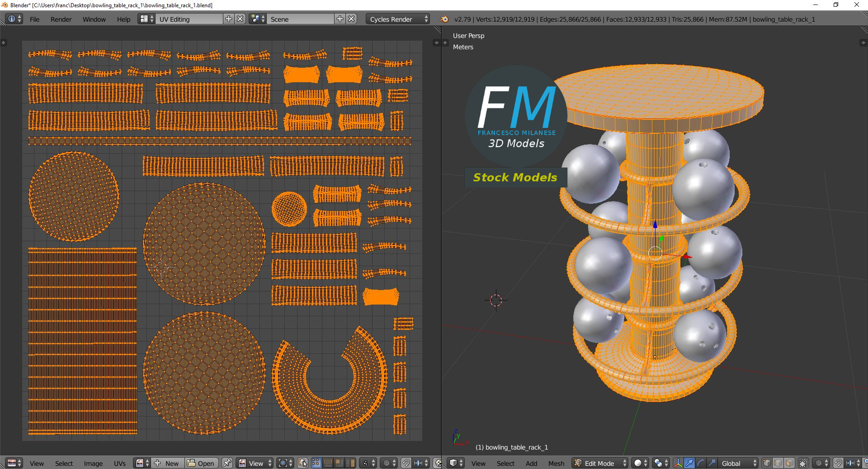Switch to face select mode in 3D view
The image size is (868, 469).
coord(789,463)
